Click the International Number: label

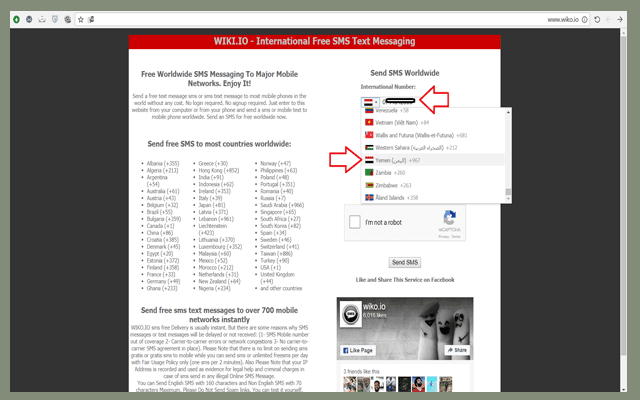(388, 87)
